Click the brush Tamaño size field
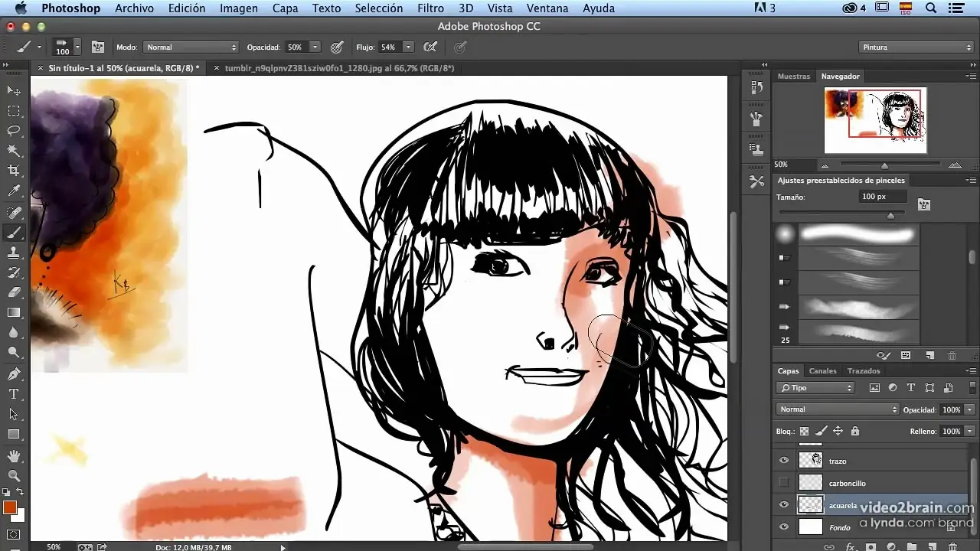The height and width of the screenshot is (551, 980). (x=882, y=197)
